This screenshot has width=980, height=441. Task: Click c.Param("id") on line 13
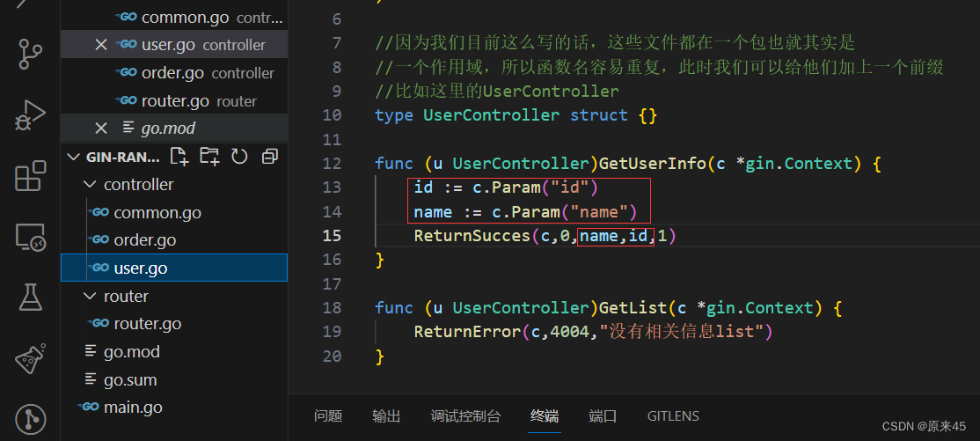pos(537,187)
